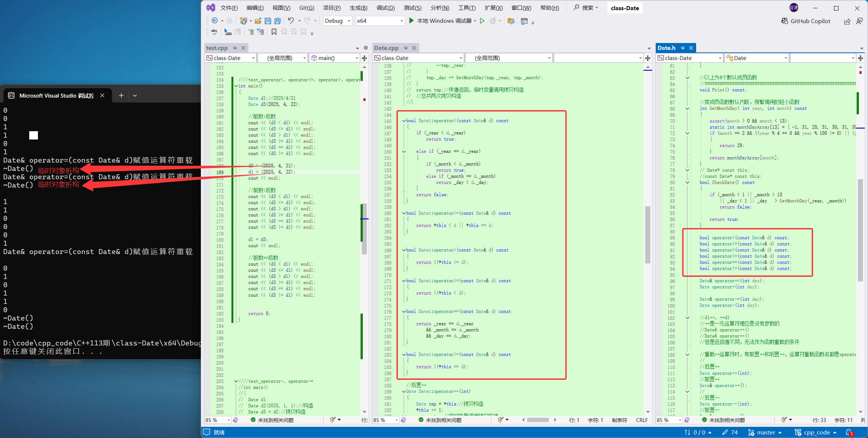Click the Find in Files folder icon
Screen dimensions: 868x438
511,21
